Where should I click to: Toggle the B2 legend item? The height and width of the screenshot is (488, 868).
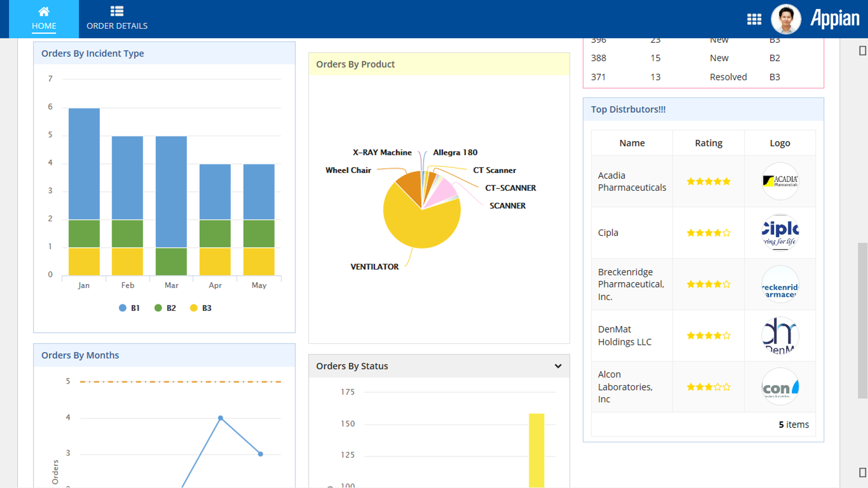coord(165,308)
